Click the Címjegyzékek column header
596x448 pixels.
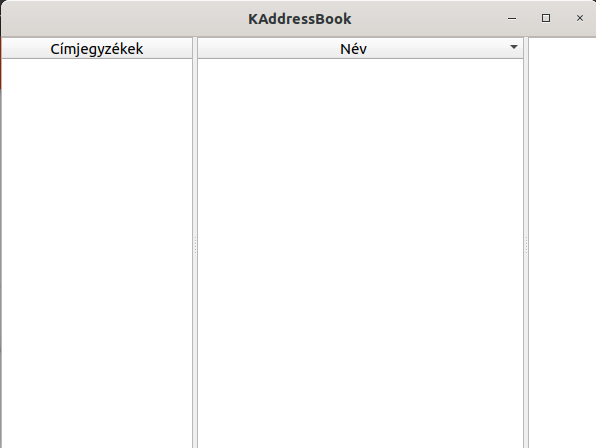point(97,48)
